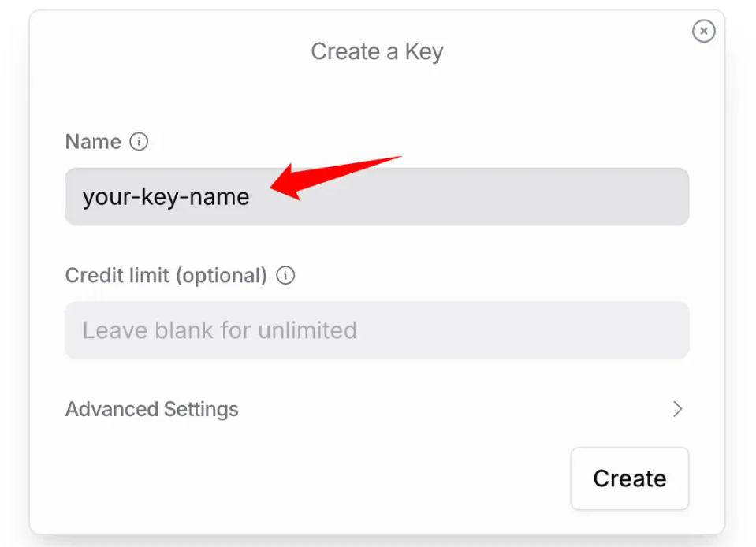Click the 'Name' field label

coord(93,142)
